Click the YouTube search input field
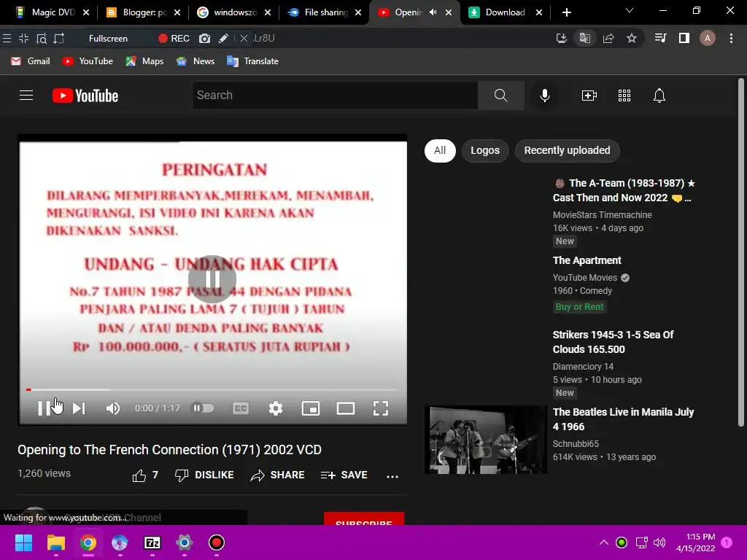Image resolution: width=747 pixels, height=560 pixels. pos(335,96)
